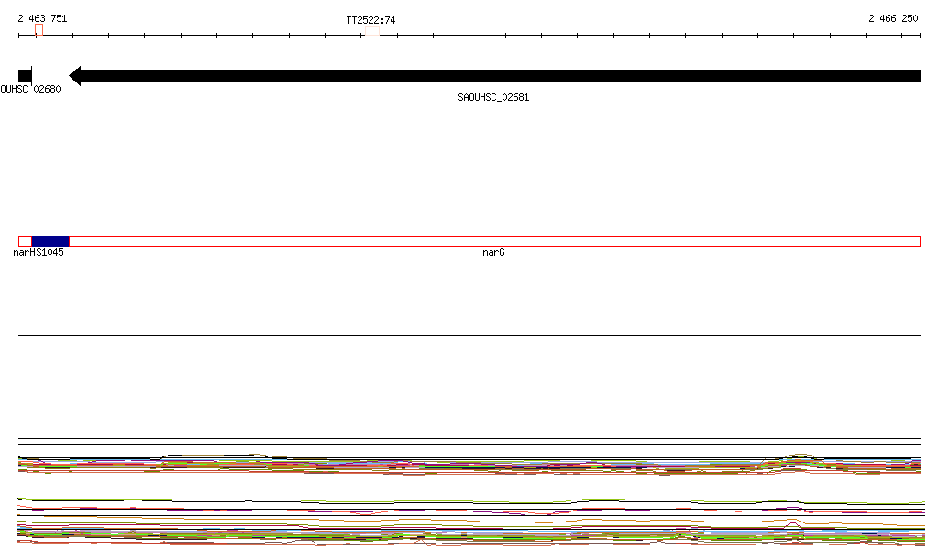Click the start coordinate 2 463 751
939x560 pixels.
click(x=42, y=18)
